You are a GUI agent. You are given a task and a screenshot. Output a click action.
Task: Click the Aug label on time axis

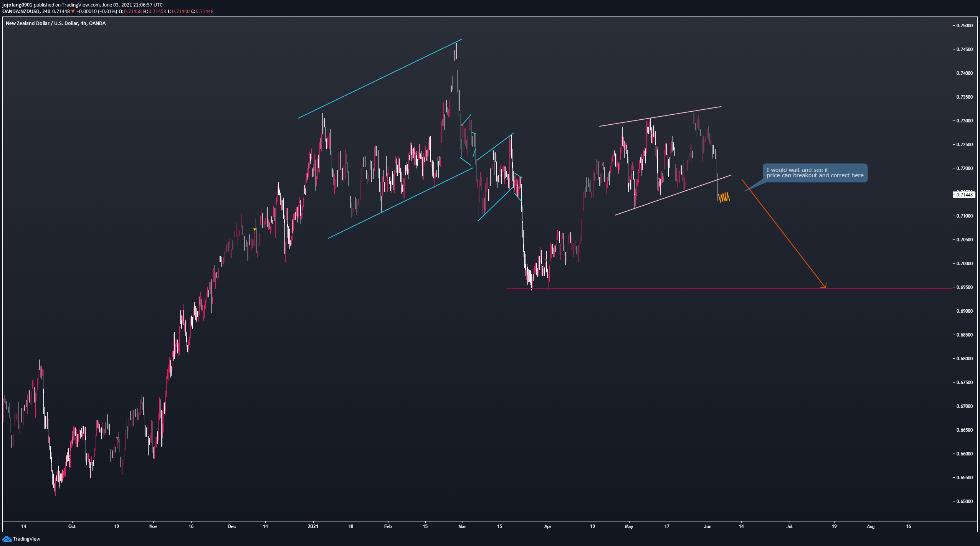tap(871, 526)
